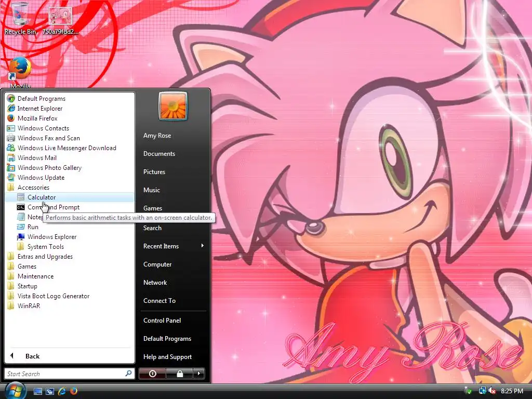532x399 pixels.
Task: Select the 750a79fdd2 image file on desktop
Action: coord(60,20)
